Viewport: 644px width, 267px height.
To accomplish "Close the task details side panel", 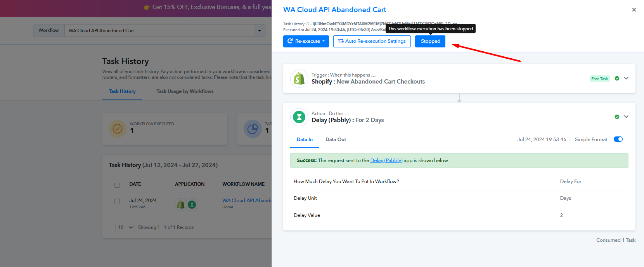I will pos(634,10).
